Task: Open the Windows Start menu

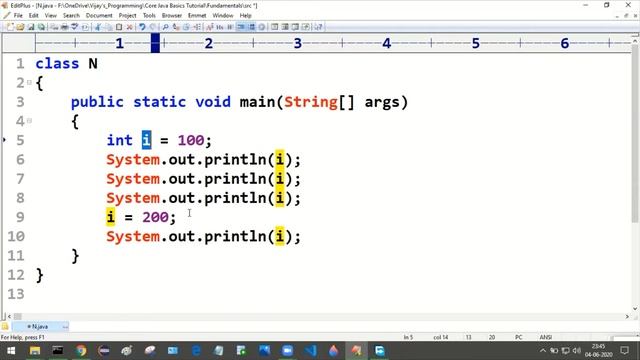Action: point(11,351)
